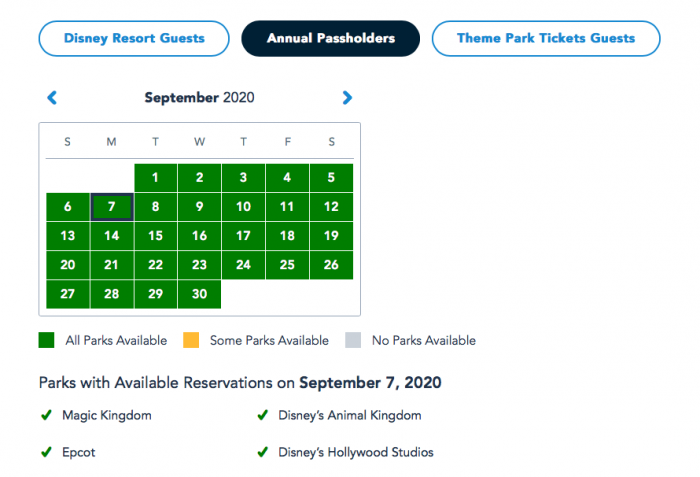Click the September 2020 month heading

[x=199, y=98]
